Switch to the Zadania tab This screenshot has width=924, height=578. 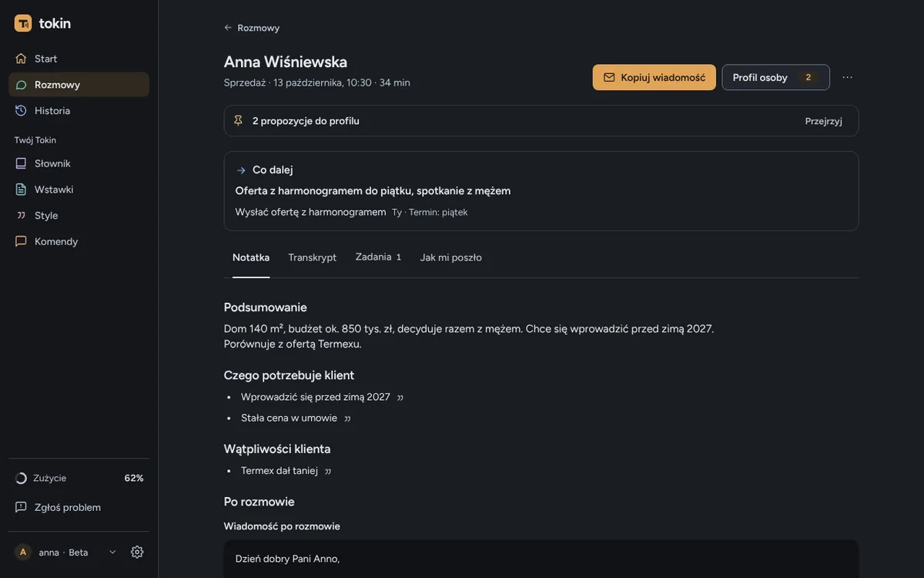click(x=378, y=257)
